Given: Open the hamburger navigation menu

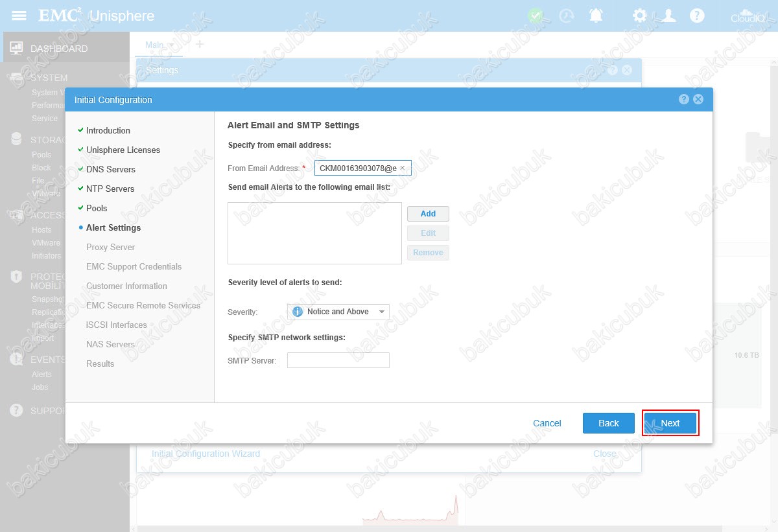Looking at the screenshot, I should 19,16.
